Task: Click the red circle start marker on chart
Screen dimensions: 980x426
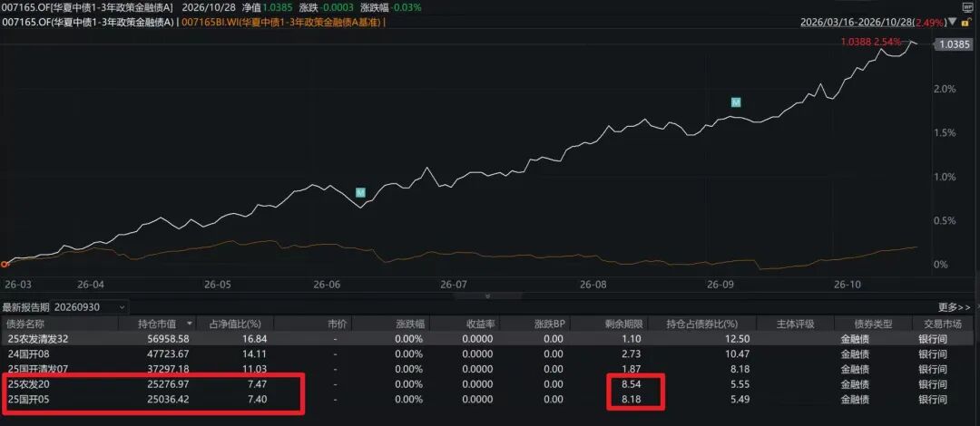Action: 5,265
